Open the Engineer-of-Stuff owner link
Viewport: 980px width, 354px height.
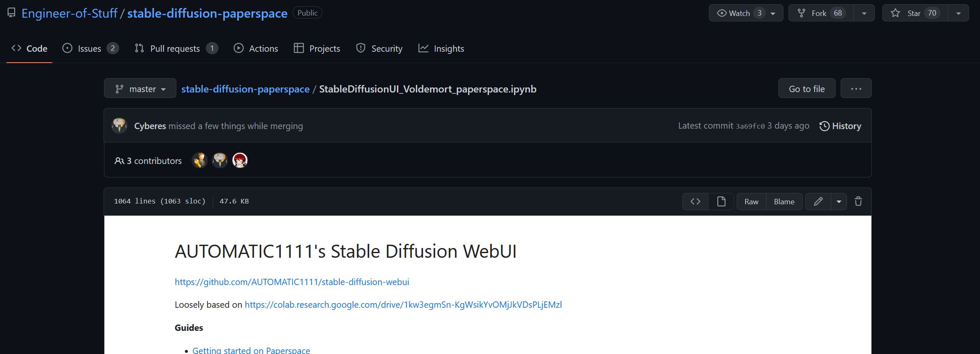pos(69,13)
